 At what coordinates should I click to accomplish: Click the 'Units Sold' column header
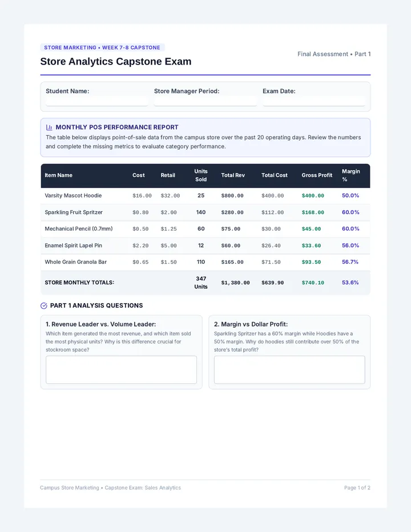[x=201, y=175]
